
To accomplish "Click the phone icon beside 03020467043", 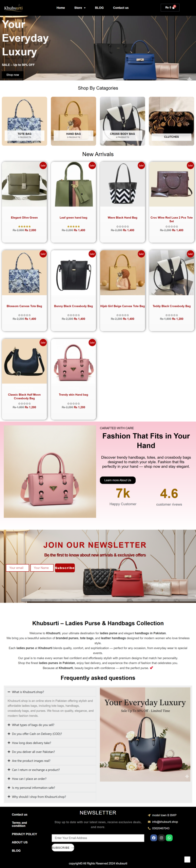I will tap(149, 828).
